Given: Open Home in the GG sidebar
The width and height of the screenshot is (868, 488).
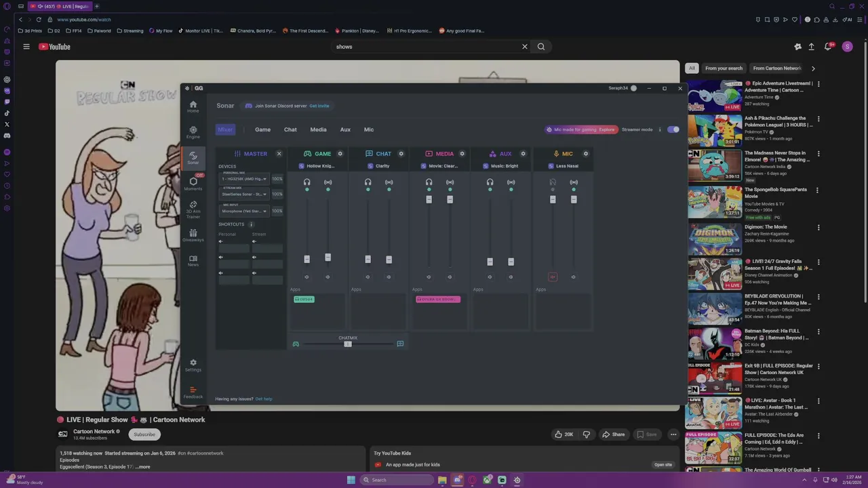Looking at the screenshot, I should [193, 106].
